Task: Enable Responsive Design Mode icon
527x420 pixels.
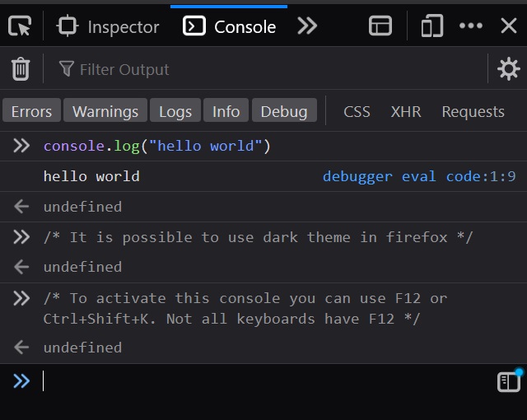Action: 431,26
